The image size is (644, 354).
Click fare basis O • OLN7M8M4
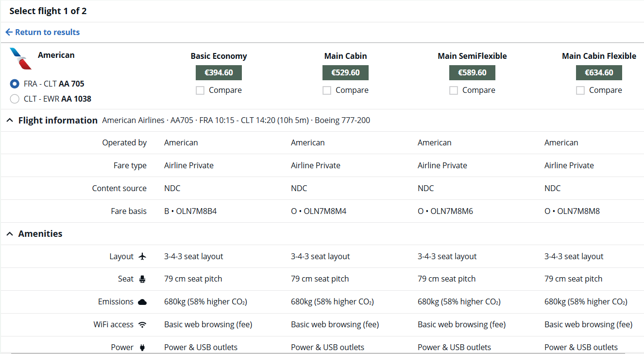pyautogui.click(x=319, y=211)
